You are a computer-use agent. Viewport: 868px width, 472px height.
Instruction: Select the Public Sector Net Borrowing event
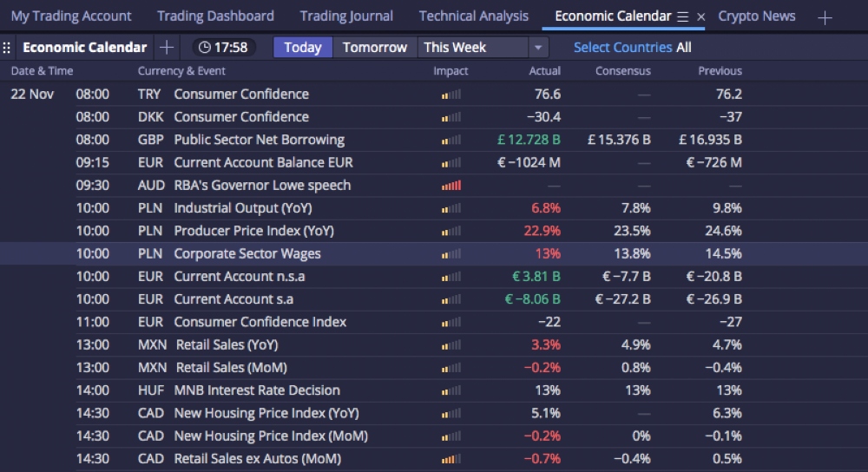point(259,140)
